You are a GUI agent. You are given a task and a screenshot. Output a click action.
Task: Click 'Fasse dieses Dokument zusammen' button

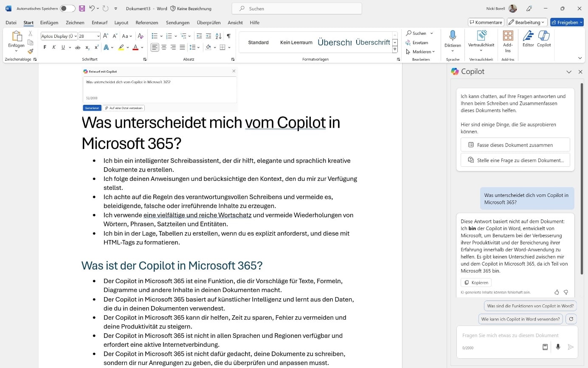click(x=515, y=145)
